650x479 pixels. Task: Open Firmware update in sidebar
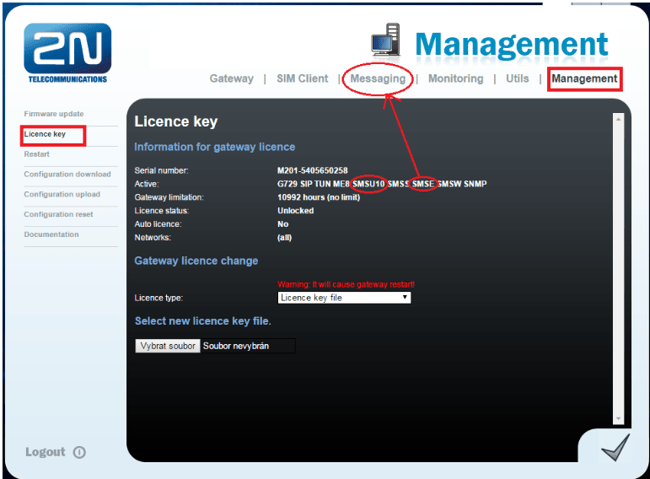click(54, 114)
